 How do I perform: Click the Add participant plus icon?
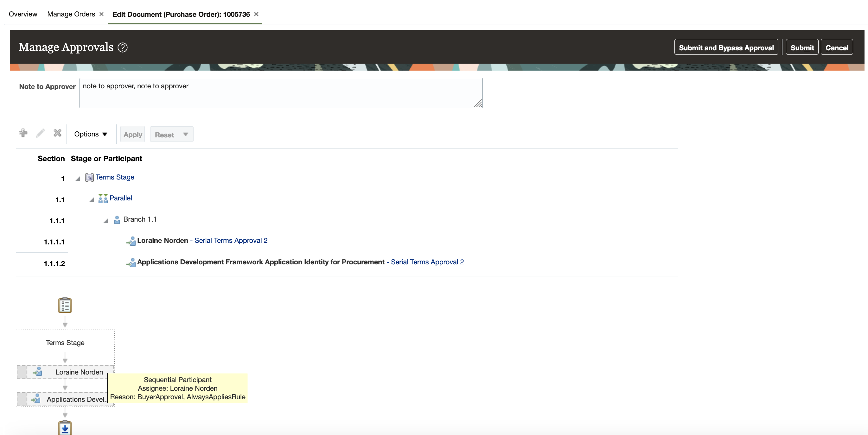(x=23, y=133)
